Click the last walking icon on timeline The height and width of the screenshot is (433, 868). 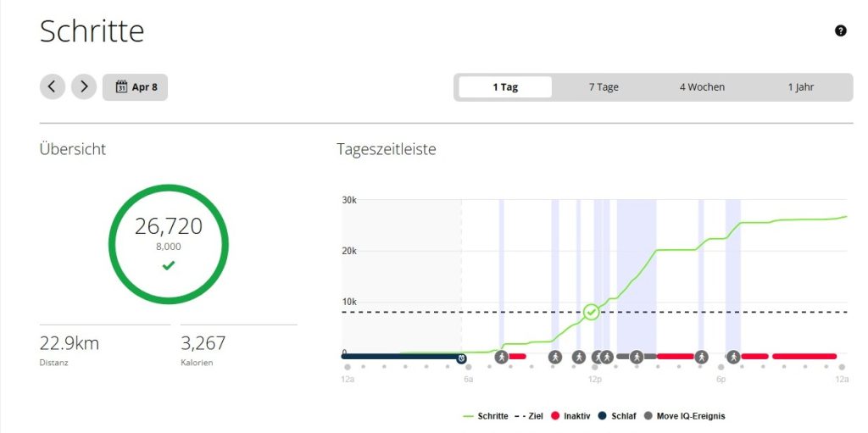coord(733,357)
